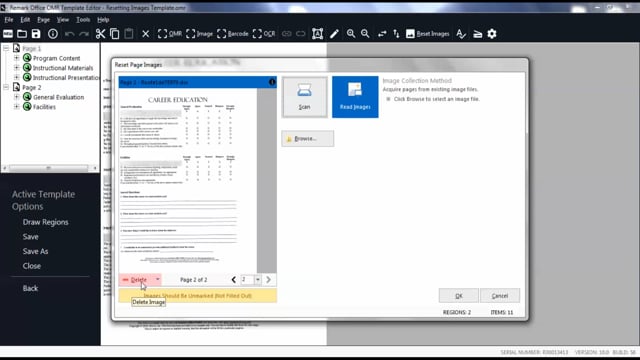Viewport: 640px width, 360px height.
Task: Select the Scan collection method
Action: pos(304,97)
